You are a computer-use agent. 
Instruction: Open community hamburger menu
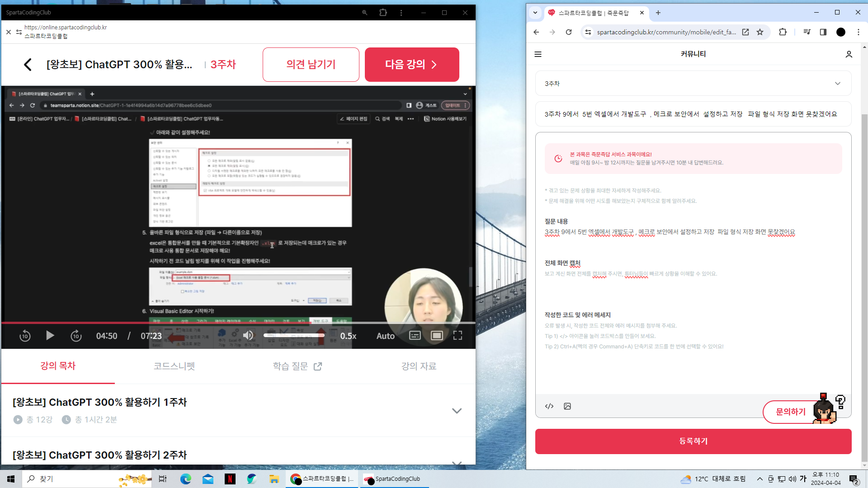(538, 54)
